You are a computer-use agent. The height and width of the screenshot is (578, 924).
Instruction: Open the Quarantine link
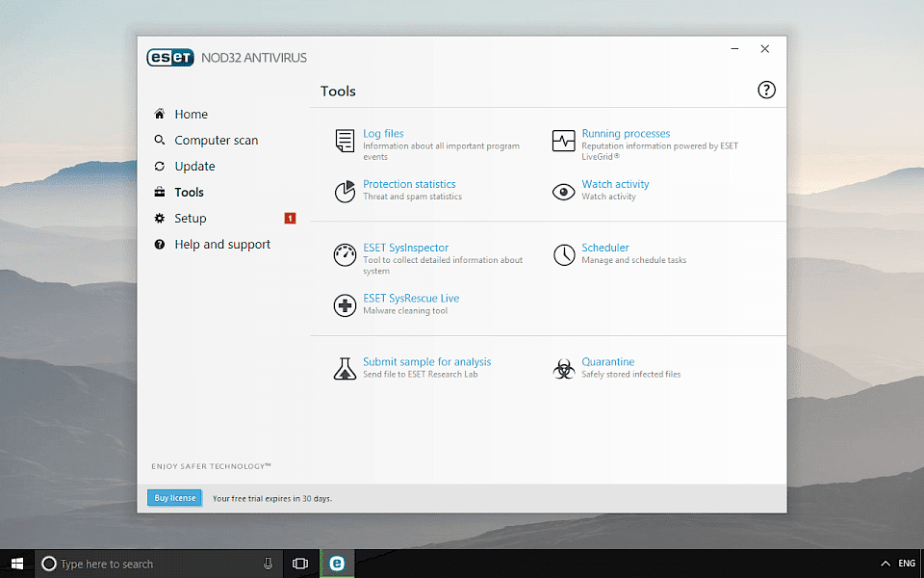[x=608, y=361]
